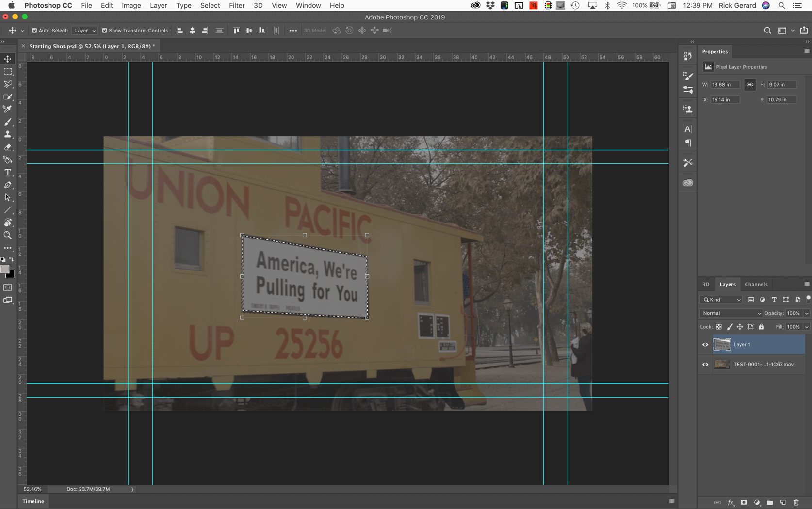Enter Quick Mask mode
The image size is (812, 509).
click(8, 287)
